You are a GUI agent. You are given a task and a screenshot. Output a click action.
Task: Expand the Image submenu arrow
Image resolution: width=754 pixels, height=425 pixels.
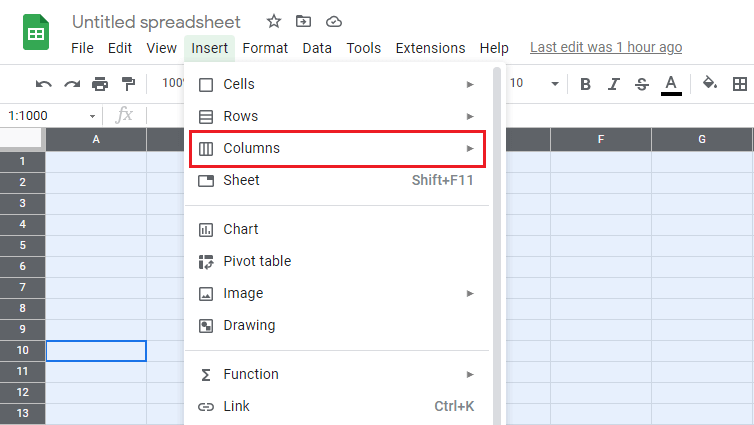pyautogui.click(x=470, y=293)
